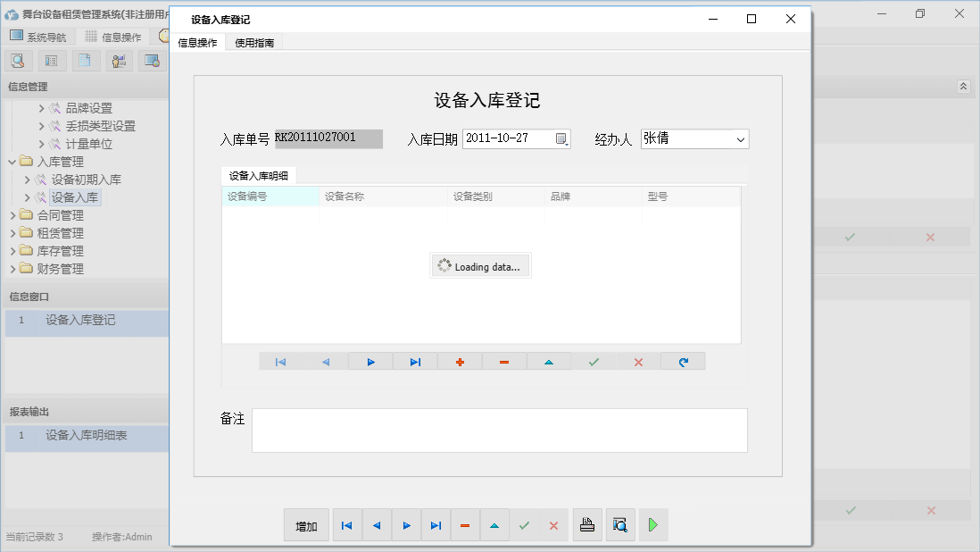The height and width of the screenshot is (552, 980).
Task: Select the monitor icon on the main toolbar
Action: [x=153, y=60]
